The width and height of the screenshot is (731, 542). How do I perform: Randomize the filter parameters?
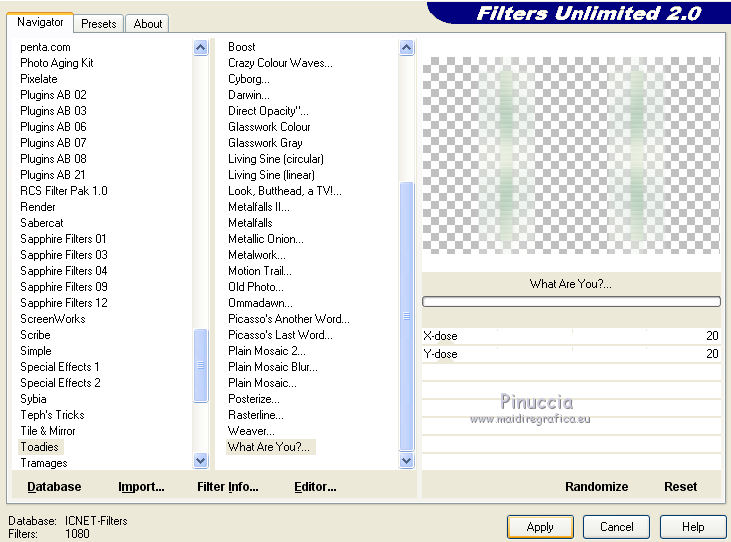click(x=596, y=487)
